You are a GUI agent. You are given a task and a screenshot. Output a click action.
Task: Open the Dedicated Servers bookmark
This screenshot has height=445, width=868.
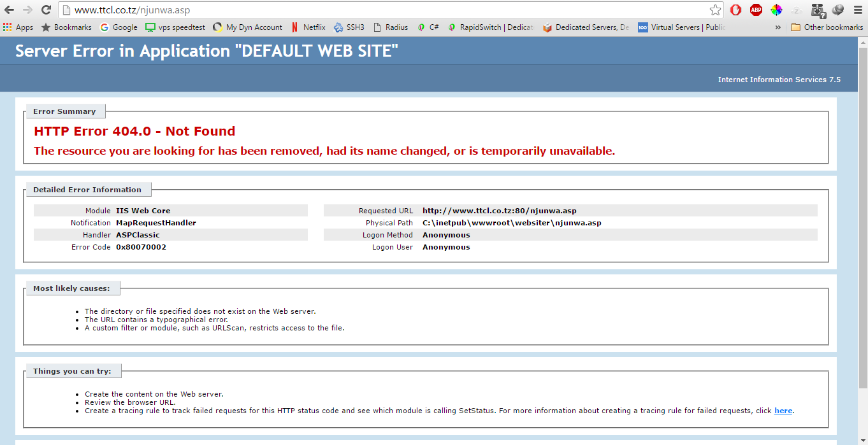586,27
